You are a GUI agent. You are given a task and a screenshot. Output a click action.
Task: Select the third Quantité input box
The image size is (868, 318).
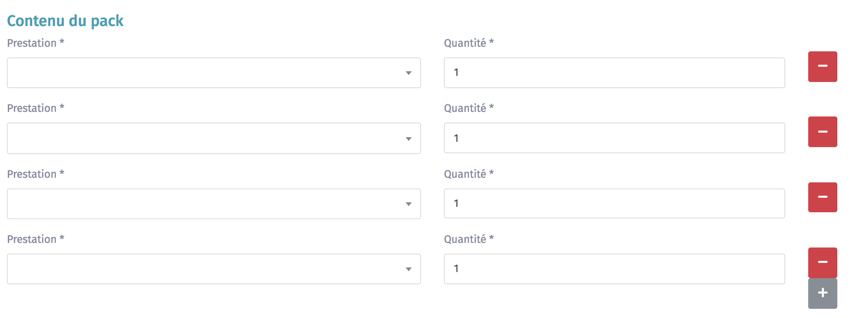[x=614, y=203]
